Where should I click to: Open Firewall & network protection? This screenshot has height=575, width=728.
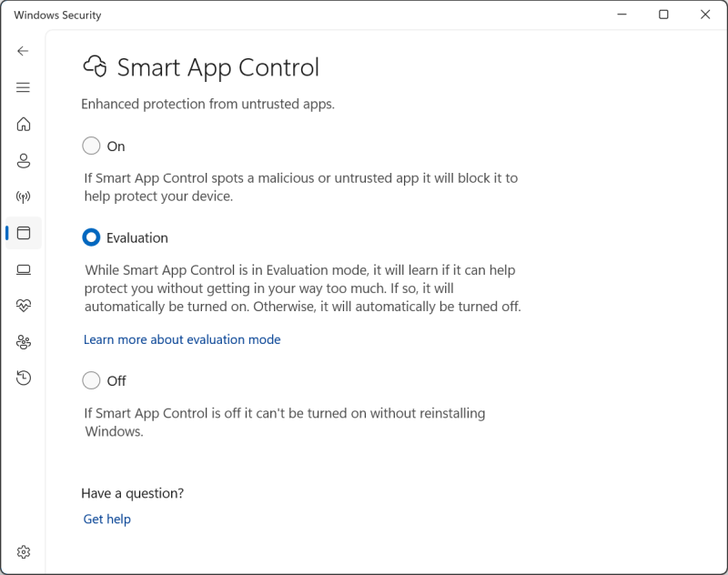23,197
